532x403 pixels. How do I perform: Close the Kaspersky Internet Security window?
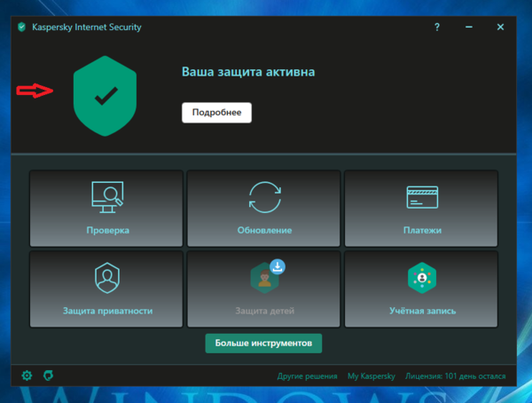(x=500, y=27)
